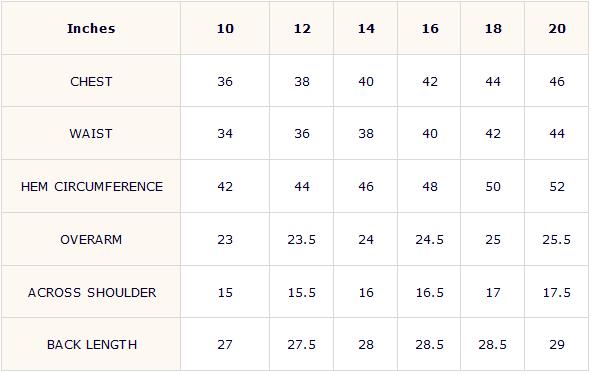The width and height of the screenshot is (592, 374).
Task: Select back length value 29
Action: pos(557,345)
